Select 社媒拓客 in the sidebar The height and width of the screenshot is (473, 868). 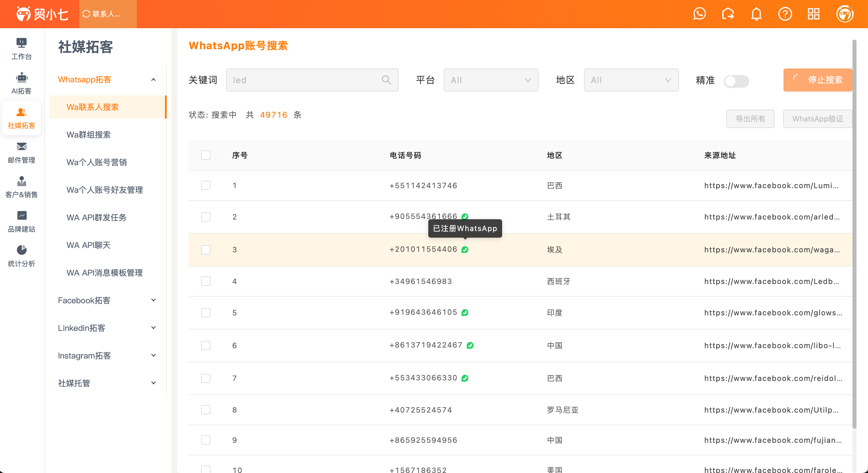click(x=22, y=118)
